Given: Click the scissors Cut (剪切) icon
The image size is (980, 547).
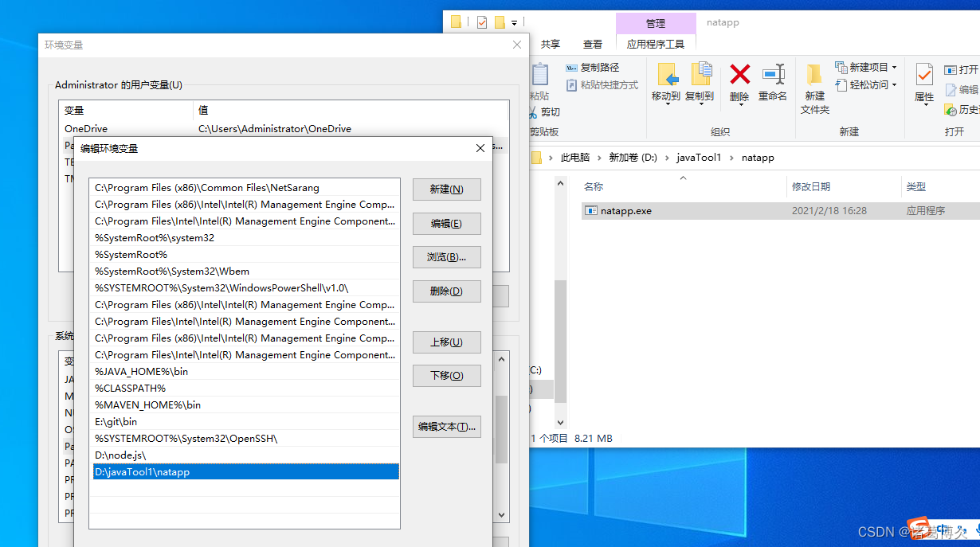Looking at the screenshot, I should click(534, 112).
